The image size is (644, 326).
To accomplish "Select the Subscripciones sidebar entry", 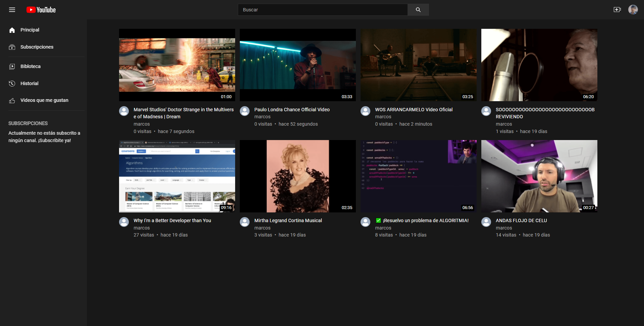I will tap(37, 47).
